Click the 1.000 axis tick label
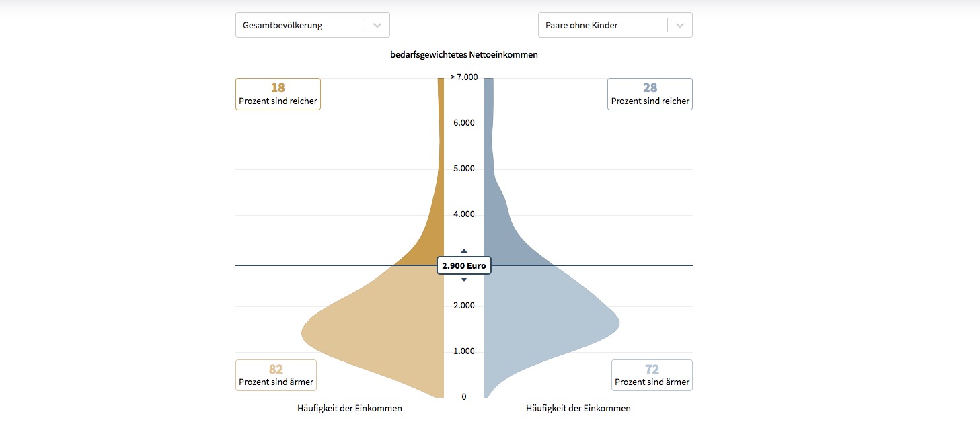Viewport: 980px width, 426px height. coord(463,351)
